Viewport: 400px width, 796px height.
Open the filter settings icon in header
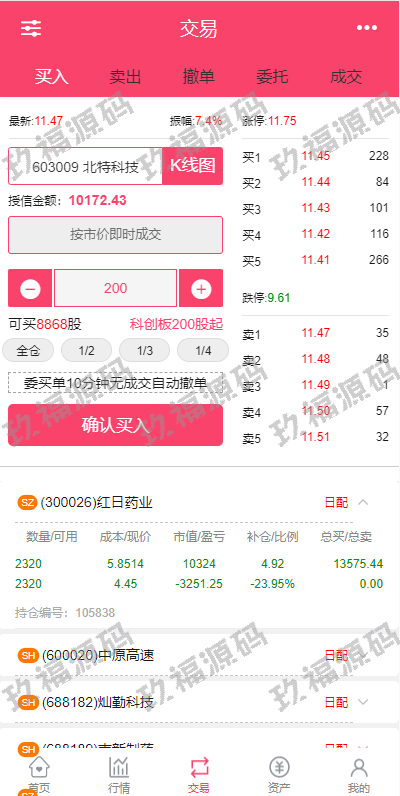[31, 28]
